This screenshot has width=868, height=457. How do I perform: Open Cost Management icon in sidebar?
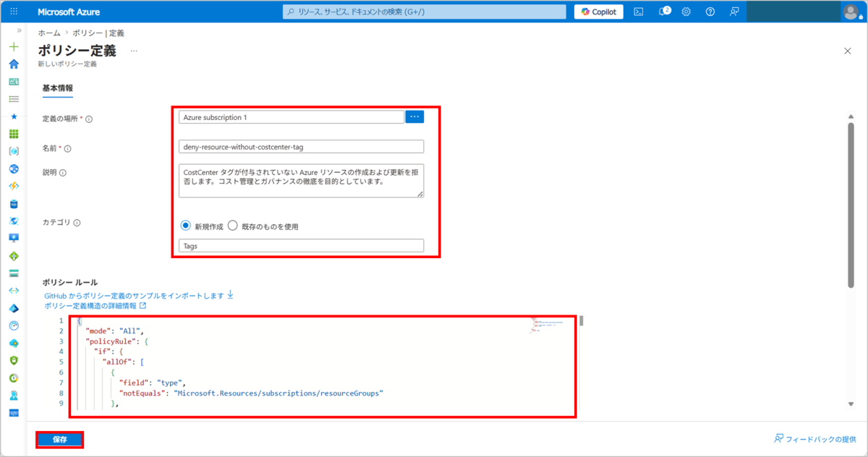tap(14, 377)
